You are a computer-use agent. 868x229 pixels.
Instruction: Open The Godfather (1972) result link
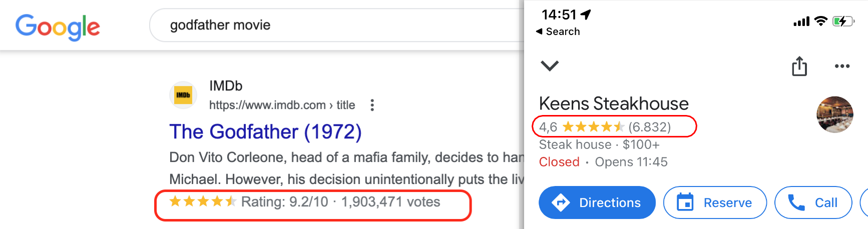[265, 132]
